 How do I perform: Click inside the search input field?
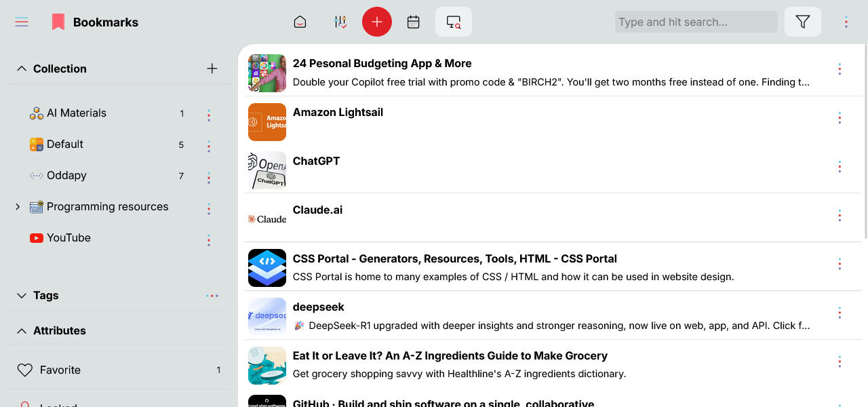point(696,21)
